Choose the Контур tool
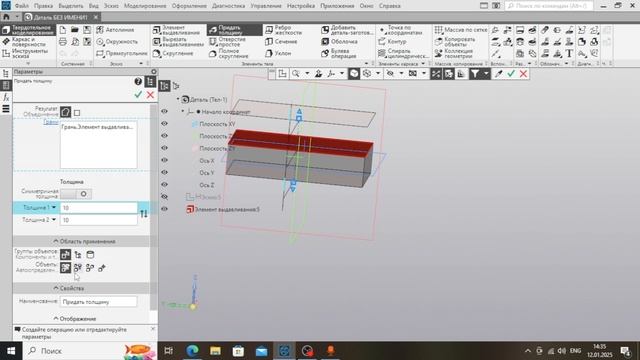This screenshot has width=640, height=360. tap(392, 42)
